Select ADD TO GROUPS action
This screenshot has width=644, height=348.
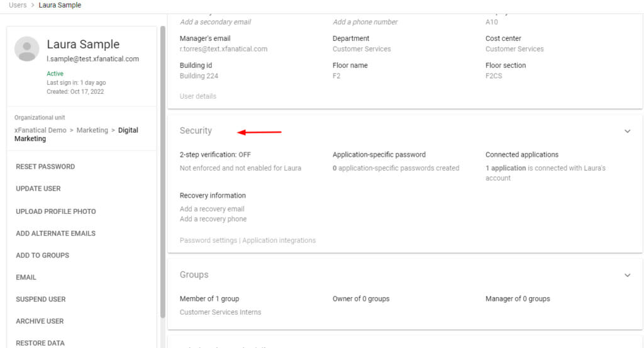click(42, 255)
